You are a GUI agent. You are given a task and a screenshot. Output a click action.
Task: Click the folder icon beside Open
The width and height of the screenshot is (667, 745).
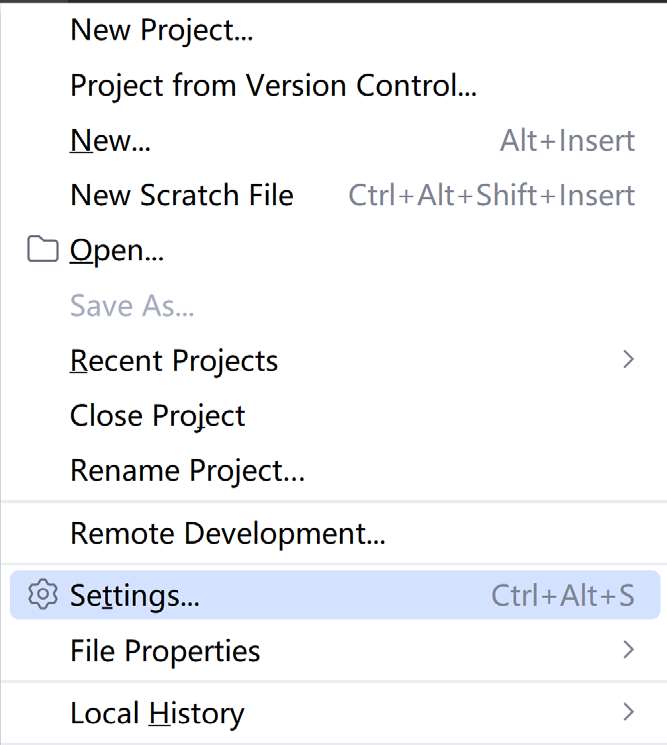(x=42, y=250)
